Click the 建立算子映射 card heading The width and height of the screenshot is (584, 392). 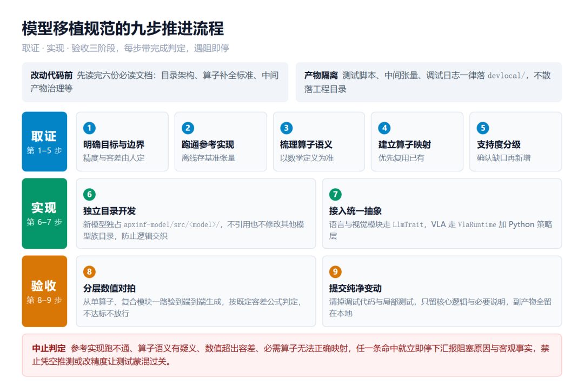point(404,144)
